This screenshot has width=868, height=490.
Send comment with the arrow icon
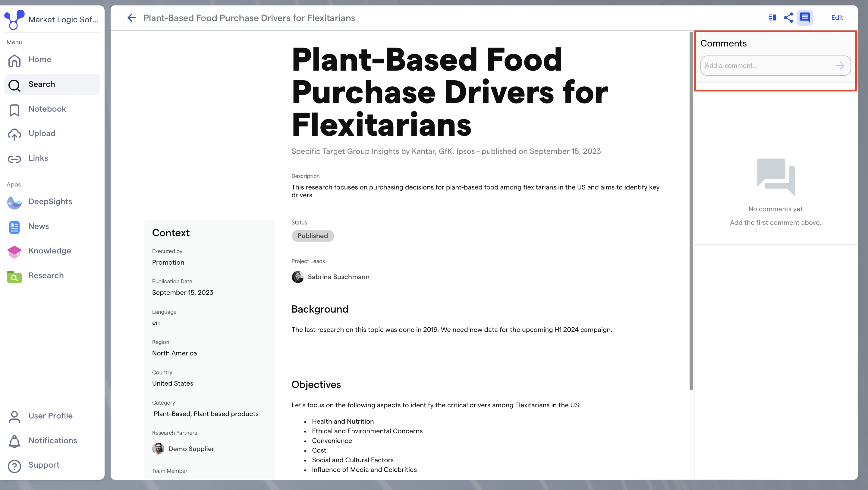(840, 65)
